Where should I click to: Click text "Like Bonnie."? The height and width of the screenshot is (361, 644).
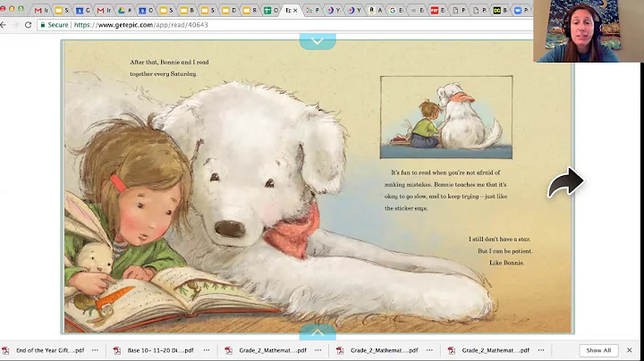point(506,263)
